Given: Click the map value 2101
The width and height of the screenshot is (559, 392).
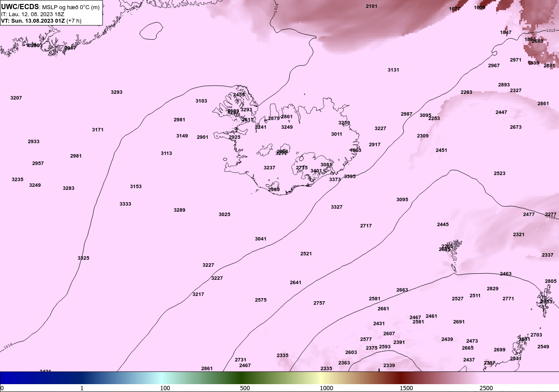Looking at the screenshot, I should click(372, 6).
